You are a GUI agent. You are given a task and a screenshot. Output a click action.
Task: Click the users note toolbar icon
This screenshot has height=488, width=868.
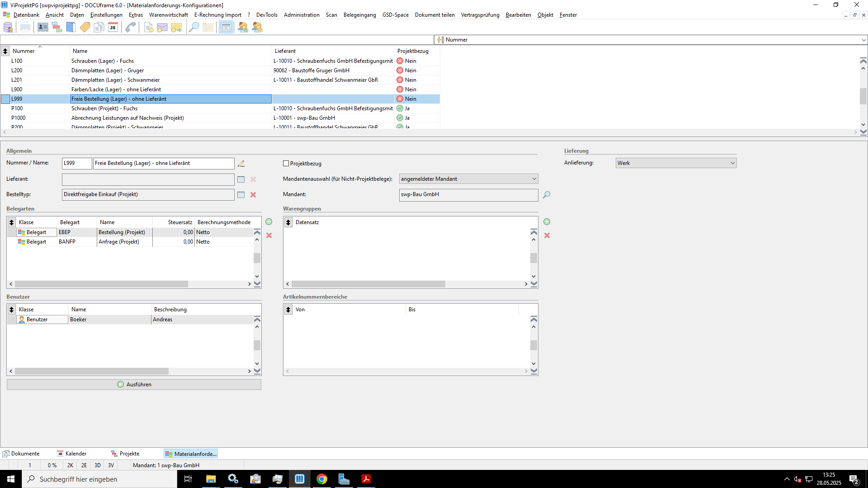(257, 28)
